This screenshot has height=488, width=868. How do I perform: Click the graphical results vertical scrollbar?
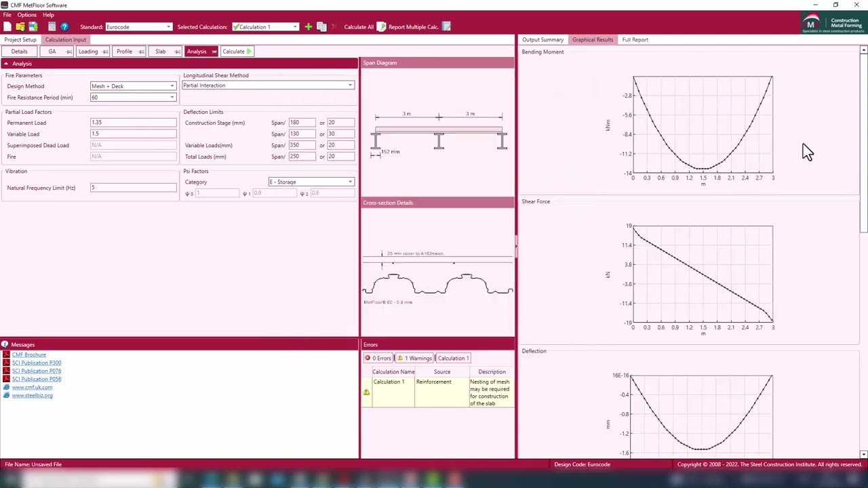[x=863, y=142]
